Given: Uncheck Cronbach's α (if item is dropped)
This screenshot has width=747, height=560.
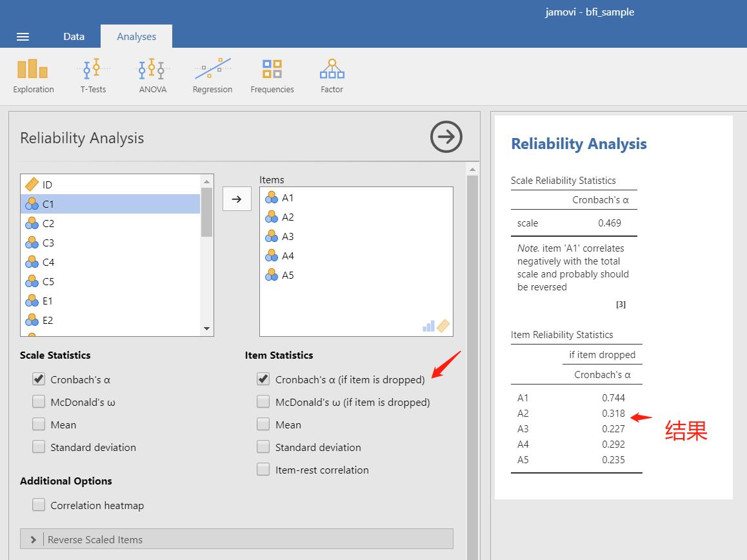Looking at the screenshot, I should (x=263, y=379).
